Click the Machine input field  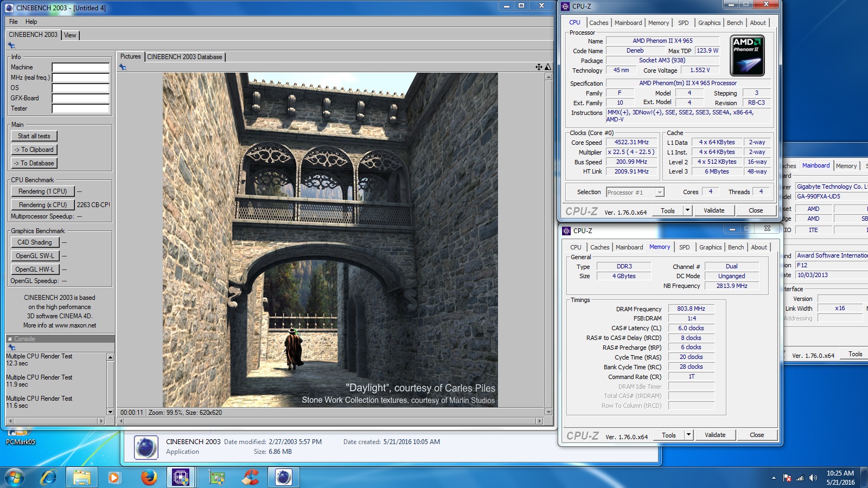[81, 68]
